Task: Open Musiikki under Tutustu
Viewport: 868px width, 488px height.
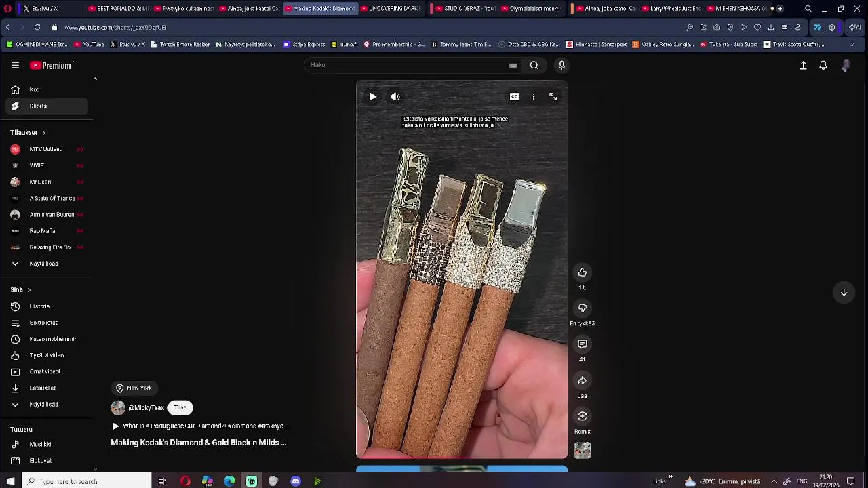Action: [47, 445]
